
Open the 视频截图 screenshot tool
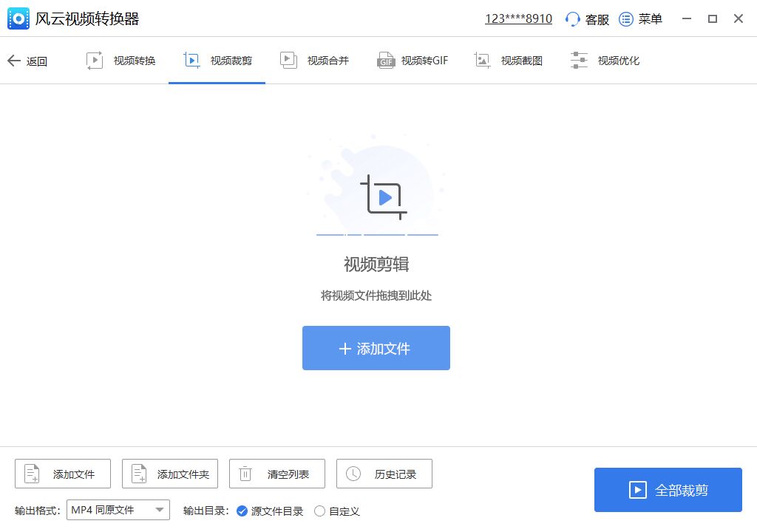click(483, 60)
